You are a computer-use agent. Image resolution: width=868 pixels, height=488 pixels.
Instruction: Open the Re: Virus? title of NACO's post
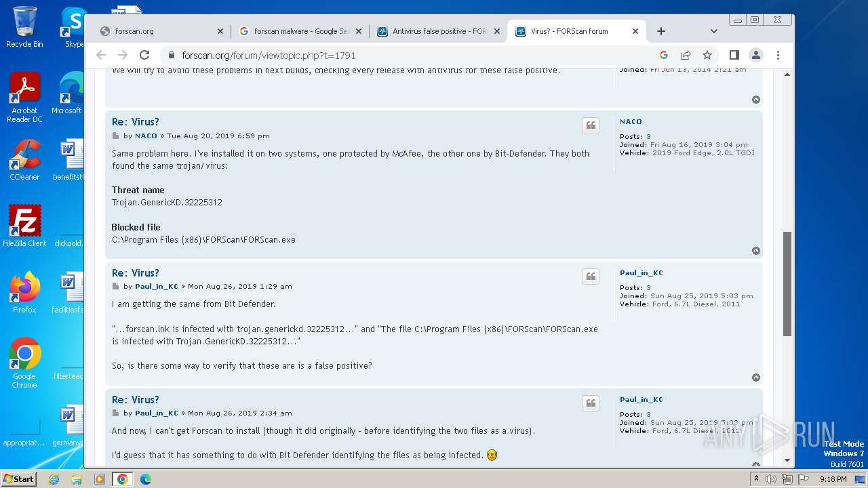click(136, 122)
